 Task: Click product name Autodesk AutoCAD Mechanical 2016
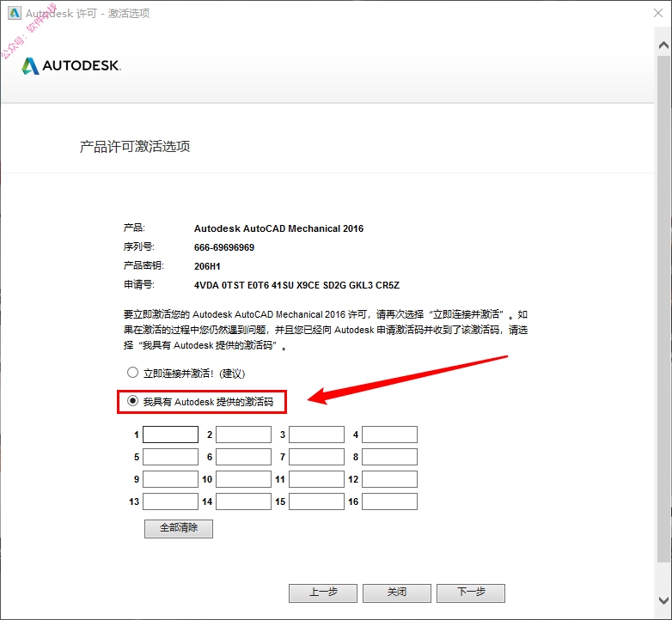(x=278, y=228)
